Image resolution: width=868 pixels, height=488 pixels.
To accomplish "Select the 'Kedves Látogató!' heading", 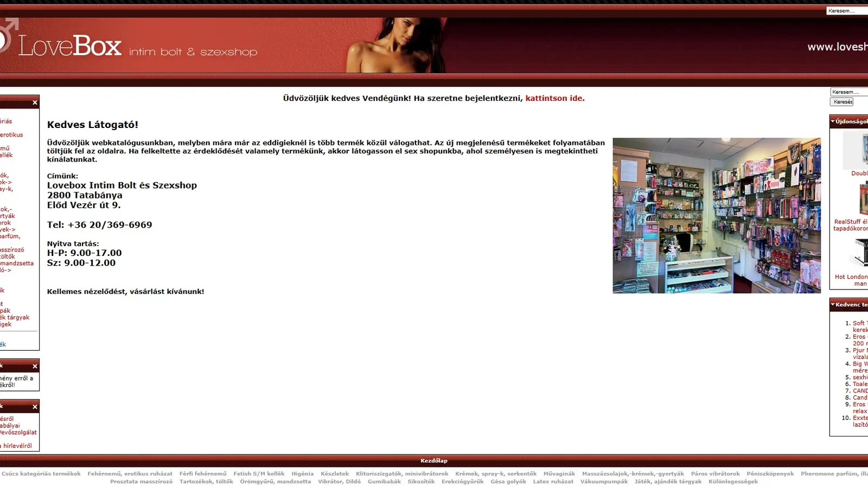I will (93, 125).
